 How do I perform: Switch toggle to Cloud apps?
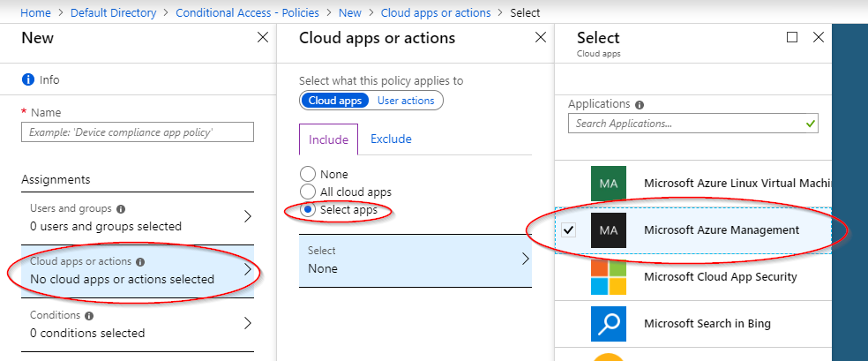[335, 101]
